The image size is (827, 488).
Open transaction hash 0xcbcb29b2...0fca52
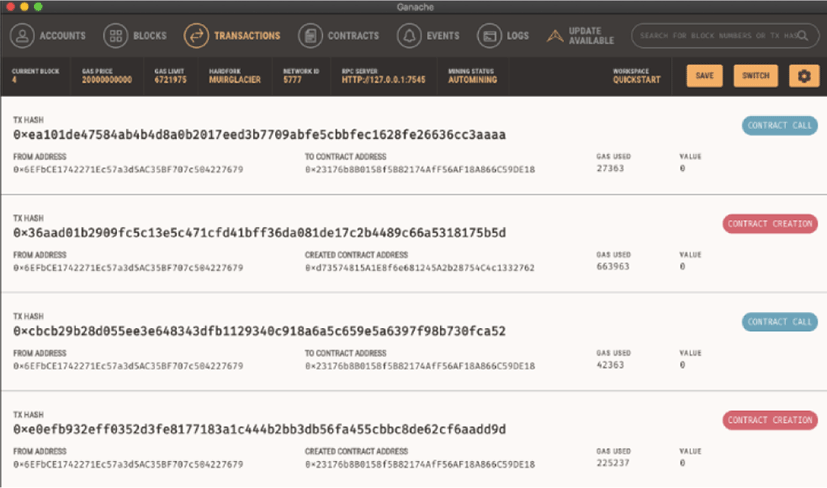259,331
